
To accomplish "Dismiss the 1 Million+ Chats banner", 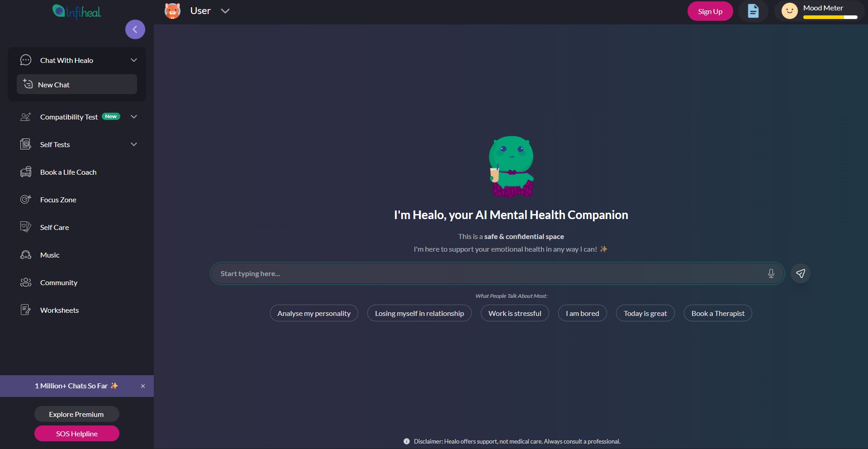I will pos(143,386).
